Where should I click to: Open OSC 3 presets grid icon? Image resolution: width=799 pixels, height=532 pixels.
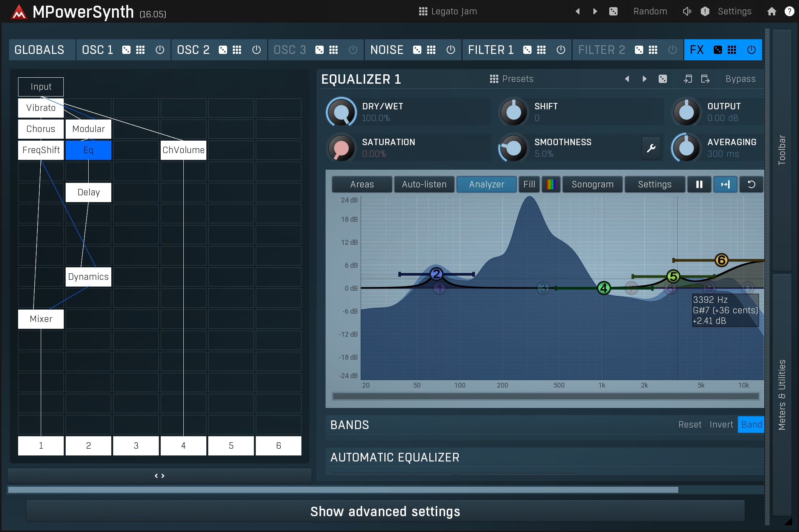(333, 50)
